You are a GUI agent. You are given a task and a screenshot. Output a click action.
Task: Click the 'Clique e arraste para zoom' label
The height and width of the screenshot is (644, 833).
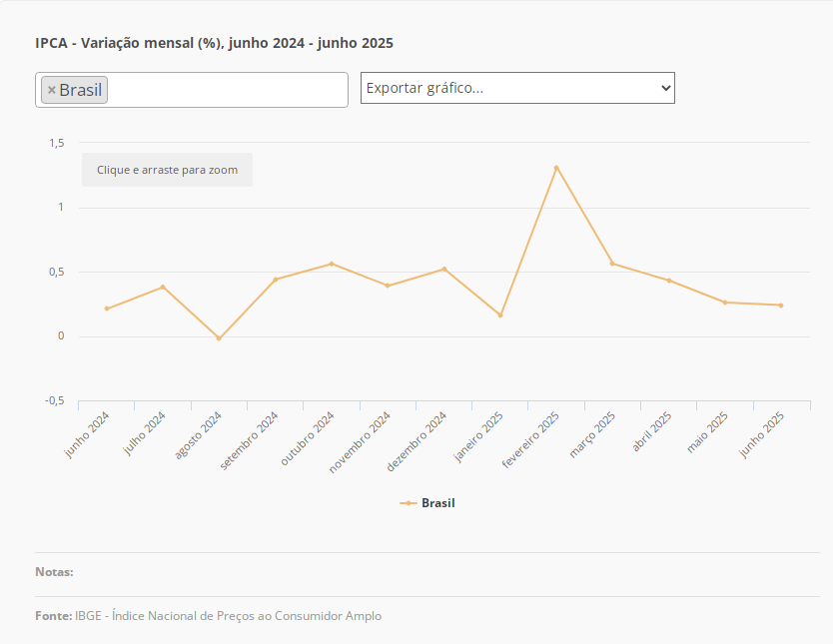[167, 170]
